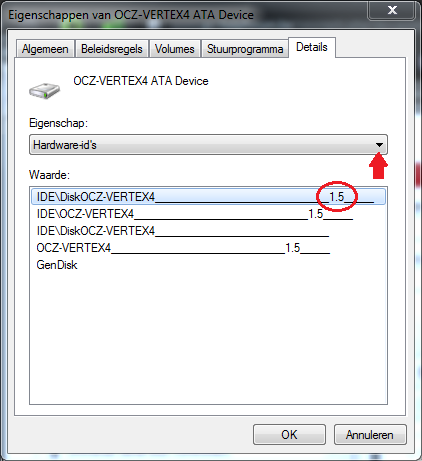Click the OCZ-VERTEX4 ATA Device name label
Screen dimensions: 422x461
141,81
